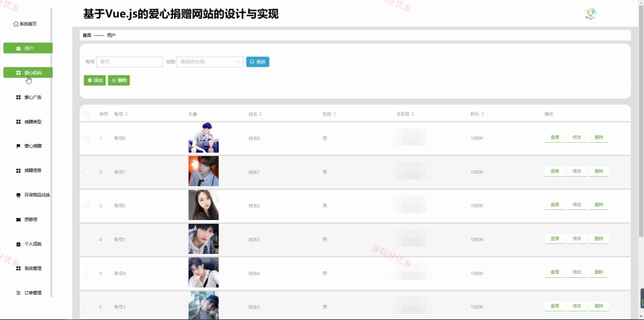Click the 姓名3 cell
This screenshot has width=644, height=320.
[254, 307]
